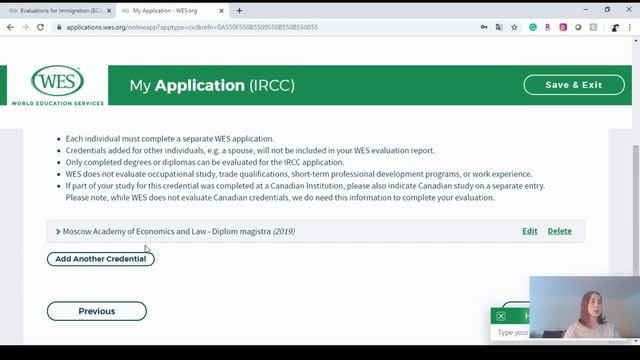Click 'Credentials added for other individuals' bullet
Viewport: 640px width, 360px height.
(x=250, y=151)
